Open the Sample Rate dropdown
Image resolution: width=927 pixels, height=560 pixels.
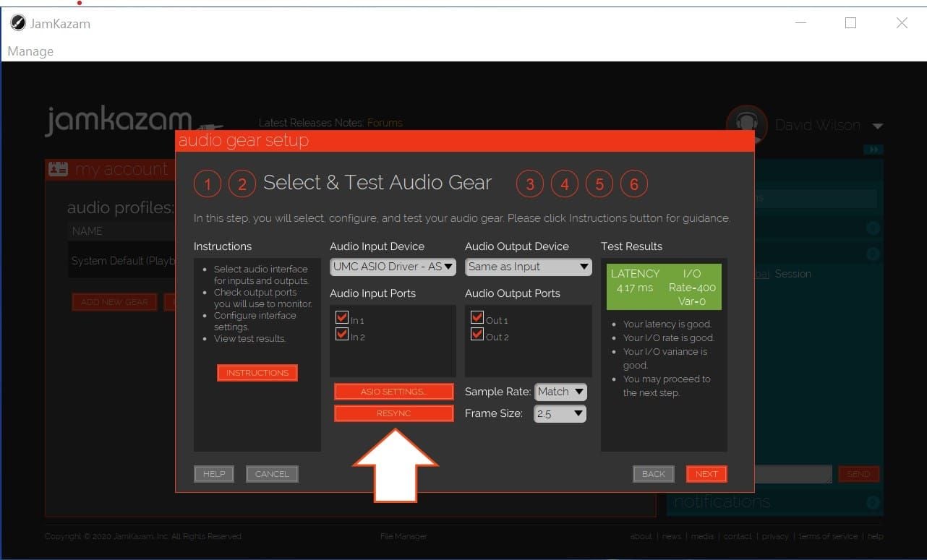pos(560,391)
